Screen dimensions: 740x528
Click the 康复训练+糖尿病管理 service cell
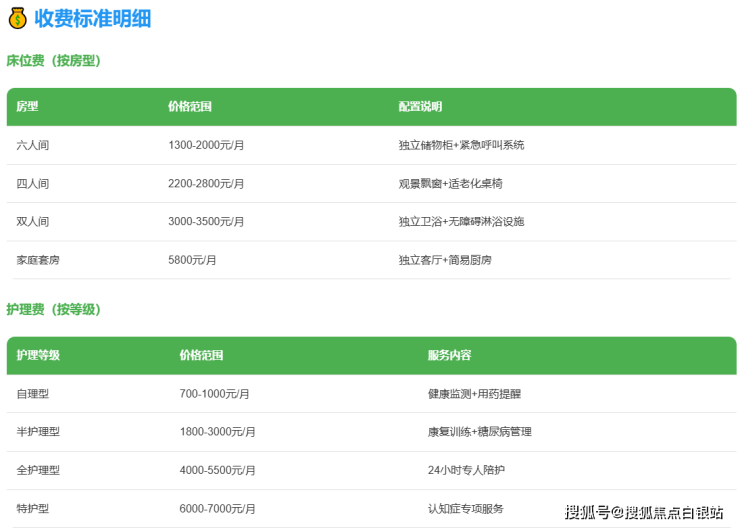(479, 432)
